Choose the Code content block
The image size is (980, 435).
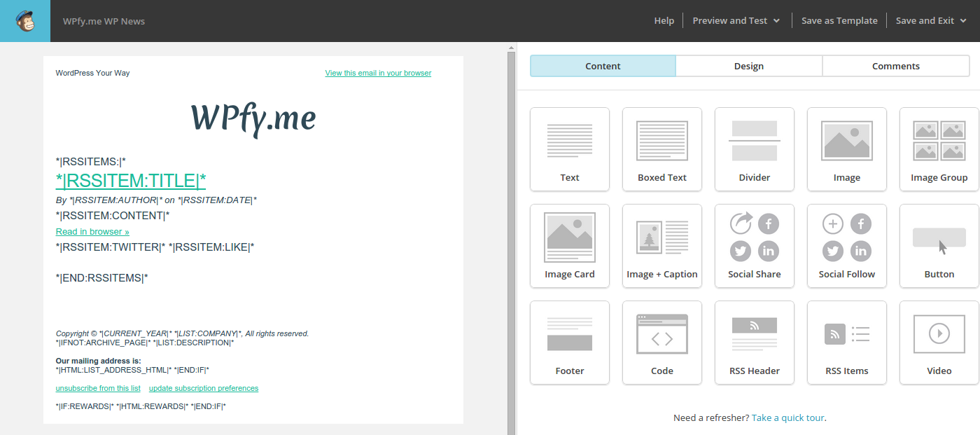coord(662,342)
